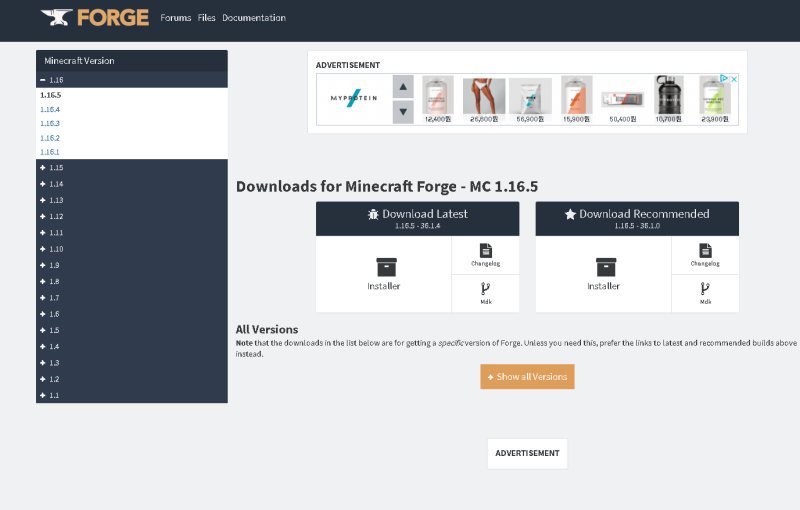Expand the 1.15 version group

point(132,168)
